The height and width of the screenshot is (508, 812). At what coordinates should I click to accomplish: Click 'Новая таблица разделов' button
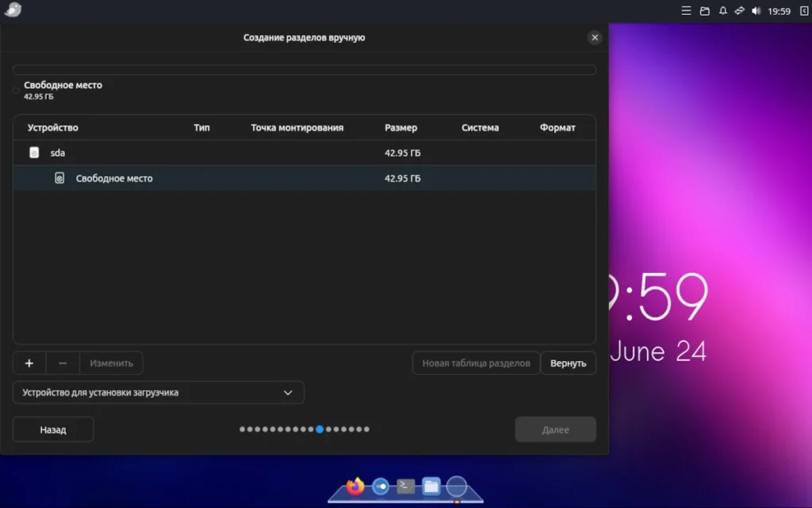click(x=476, y=363)
